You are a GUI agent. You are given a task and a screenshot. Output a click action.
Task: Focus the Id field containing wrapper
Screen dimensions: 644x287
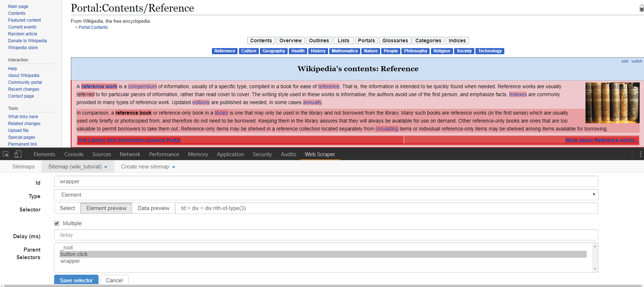[x=326, y=181]
